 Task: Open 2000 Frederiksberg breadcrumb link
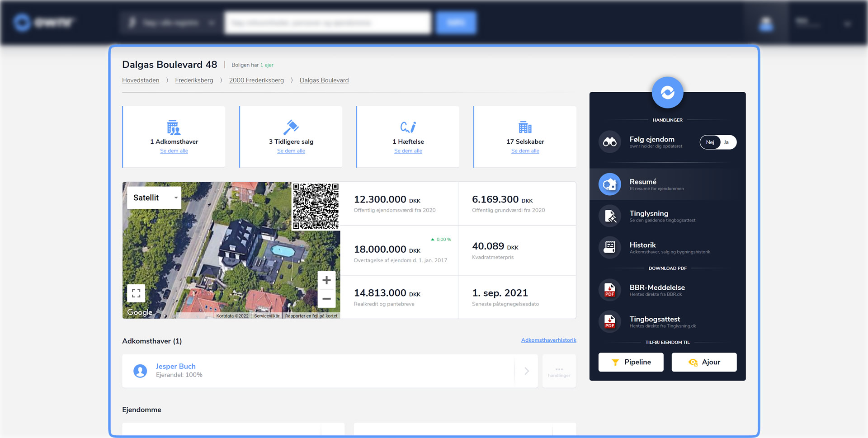point(256,80)
